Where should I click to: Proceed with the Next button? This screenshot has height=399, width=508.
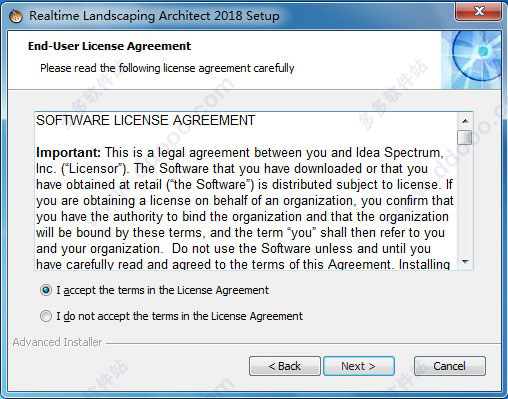(359, 366)
